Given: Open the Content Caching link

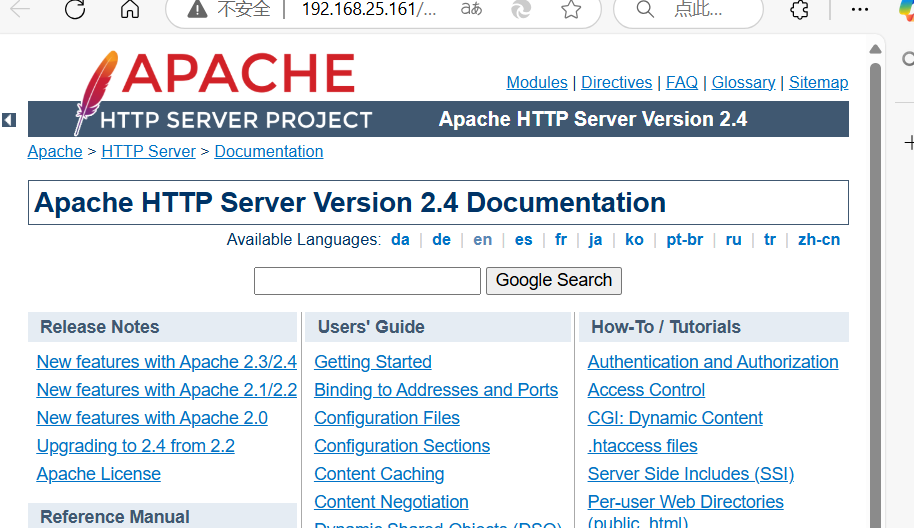Looking at the screenshot, I should click(x=379, y=474).
